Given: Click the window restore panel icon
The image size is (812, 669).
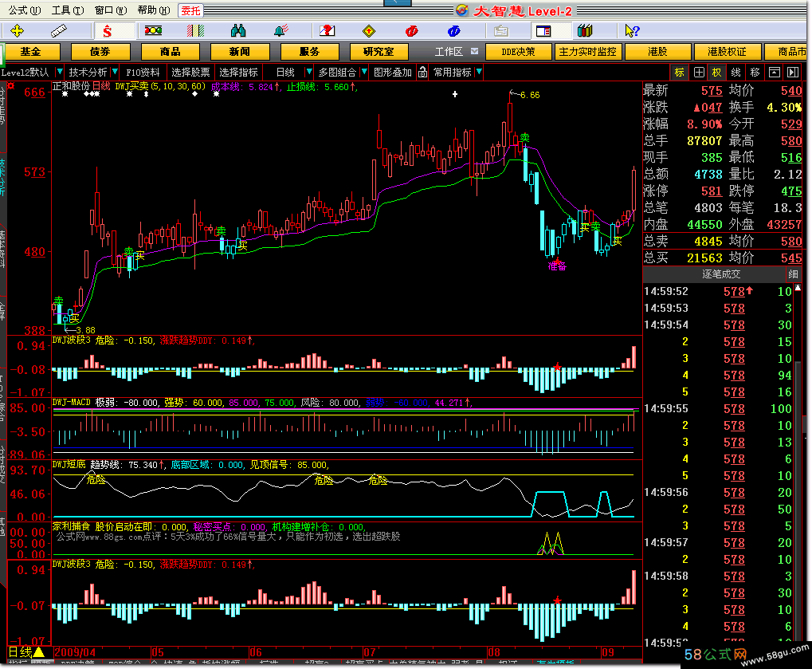Looking at the screenshot, I should point(775,73).
